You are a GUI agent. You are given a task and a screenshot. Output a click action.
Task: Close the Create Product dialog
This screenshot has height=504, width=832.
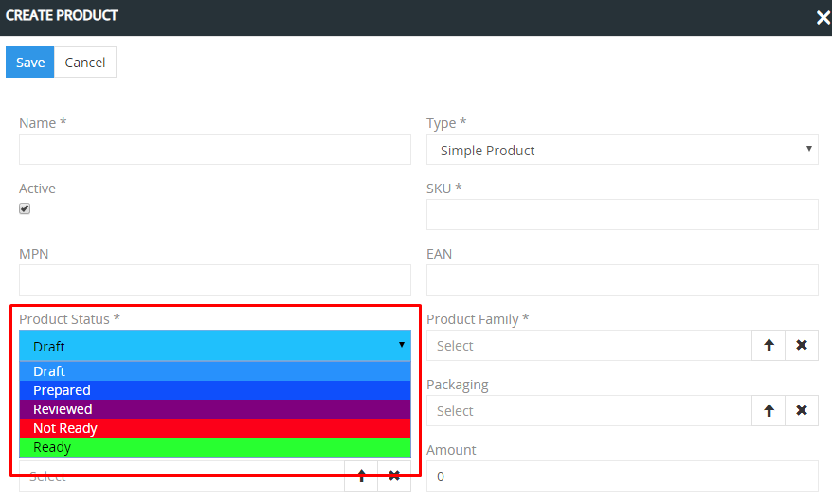[x=823, y=17]
